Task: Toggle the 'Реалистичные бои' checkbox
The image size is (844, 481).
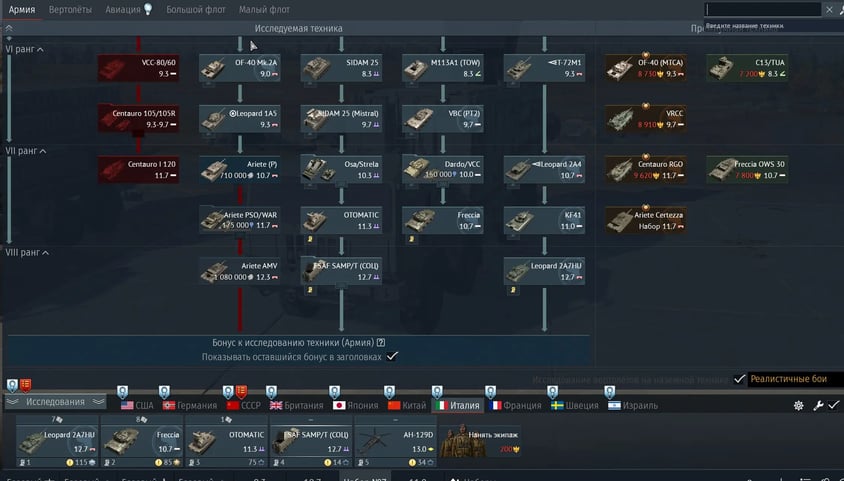Action: [x=740, y=379]
